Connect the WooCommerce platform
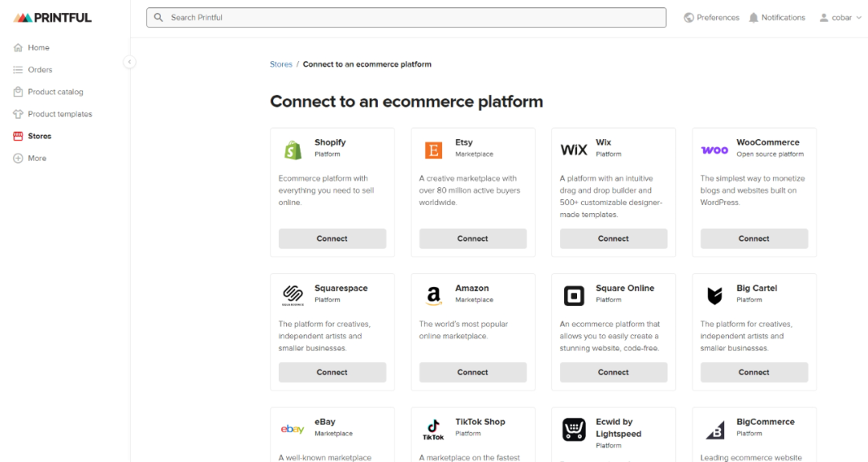 [x=754, y=239]
